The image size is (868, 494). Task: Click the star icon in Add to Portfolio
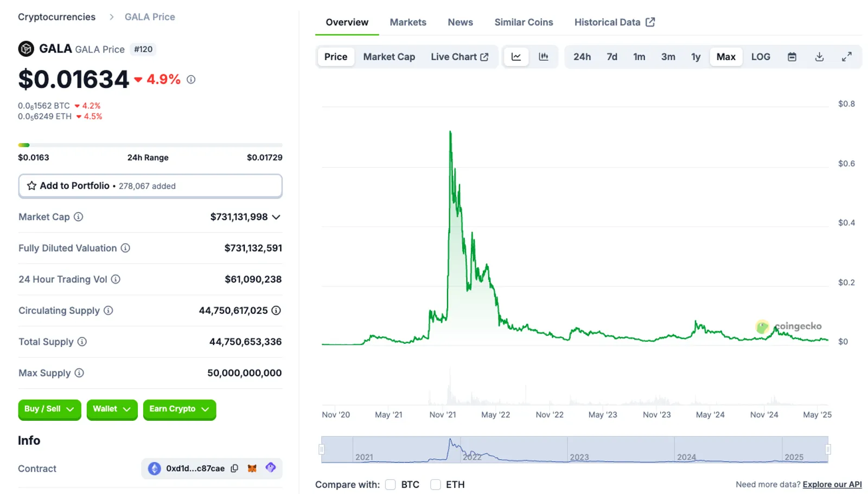click(x=31, y=186)
